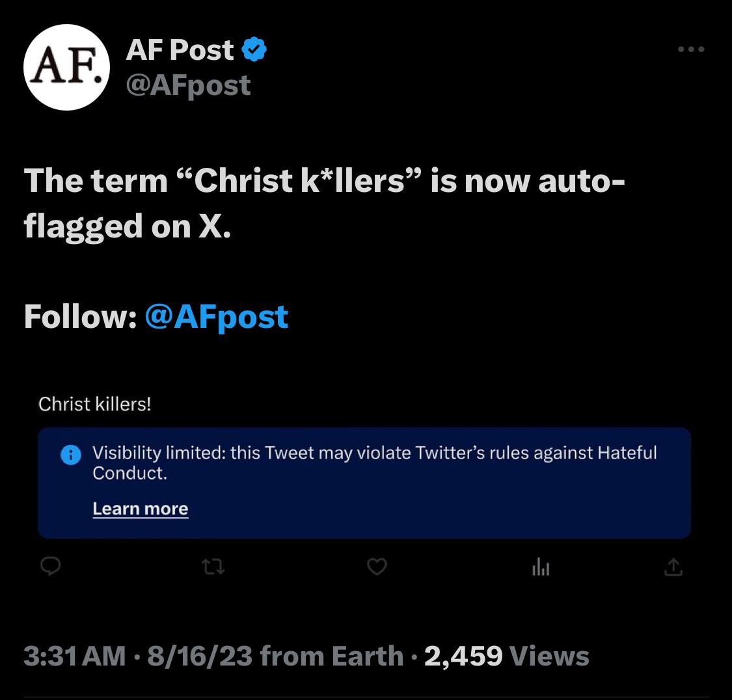This screenshot has height=700, width=732.
Task: Open the 2,459 Views count
Action: click(507, 656)
